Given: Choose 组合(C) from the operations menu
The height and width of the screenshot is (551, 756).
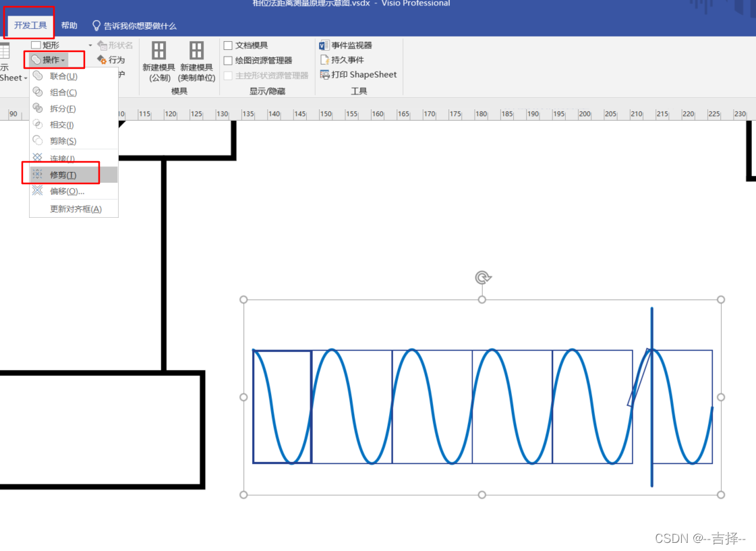Looking at the screenshot, I should tap(74, 92).
